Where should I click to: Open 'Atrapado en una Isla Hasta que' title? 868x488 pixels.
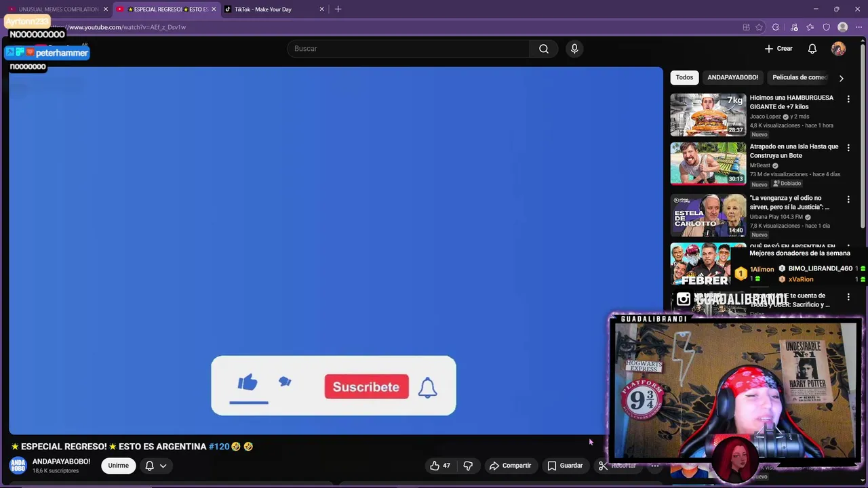[x=794, y=151]
